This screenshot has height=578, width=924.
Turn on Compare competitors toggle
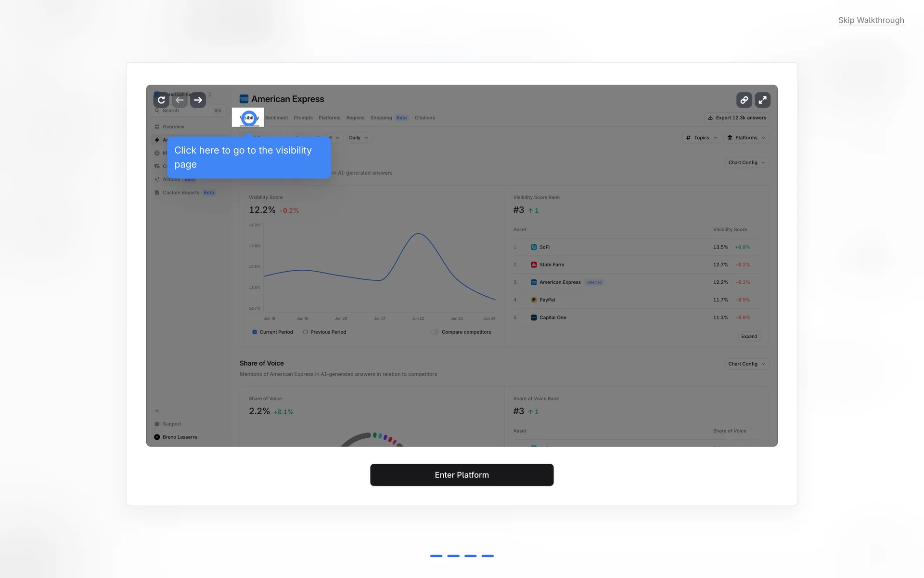[x=435, y=332]
